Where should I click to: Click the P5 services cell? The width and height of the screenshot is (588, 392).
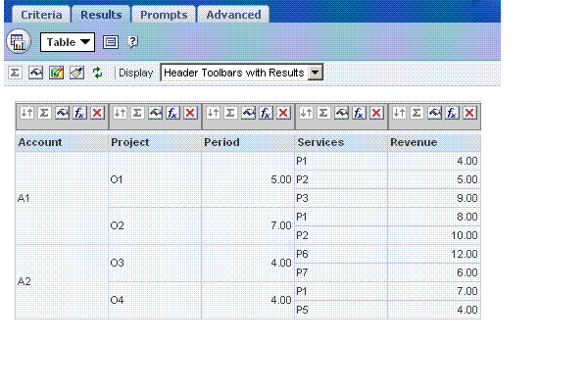coord(341,310)
